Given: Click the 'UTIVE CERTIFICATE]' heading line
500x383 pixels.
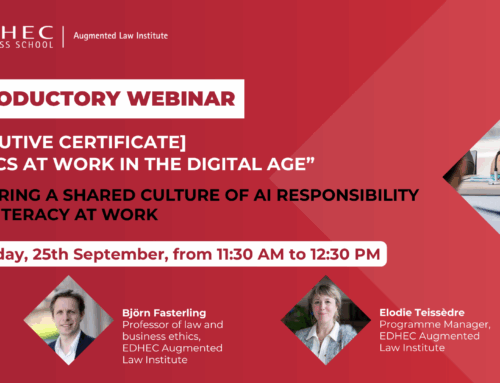Looking at the screenshot, I should (x=93, y=142).
